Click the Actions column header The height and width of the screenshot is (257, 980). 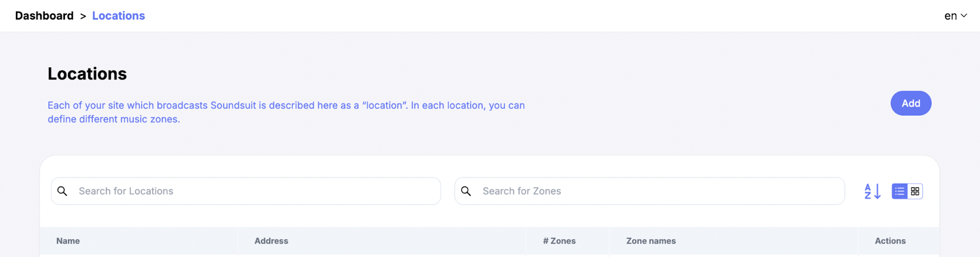[x=890, y=241]
